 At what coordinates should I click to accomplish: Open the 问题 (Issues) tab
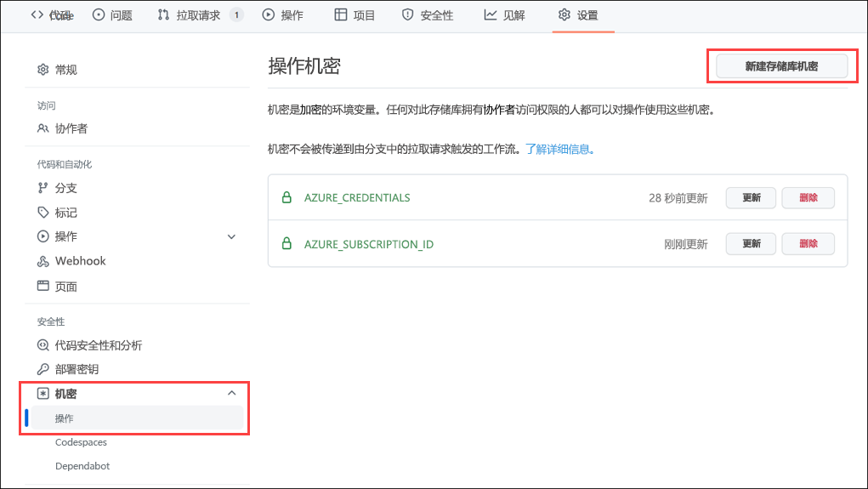[x=112, y=15]
